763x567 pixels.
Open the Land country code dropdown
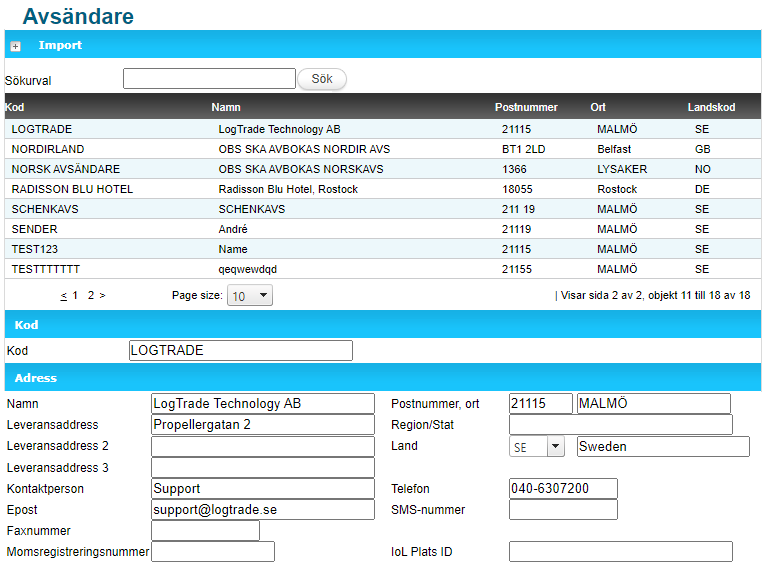(x=538, y=447)
